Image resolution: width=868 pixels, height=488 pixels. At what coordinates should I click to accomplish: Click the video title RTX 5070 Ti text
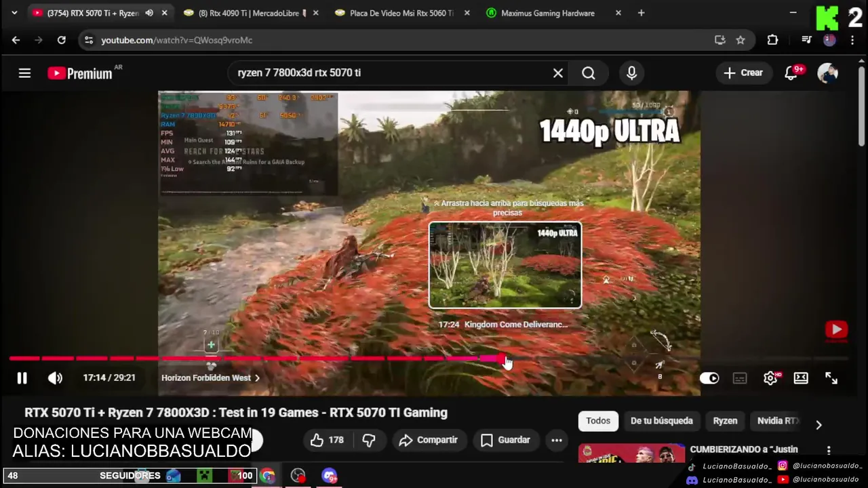point(236,413)
